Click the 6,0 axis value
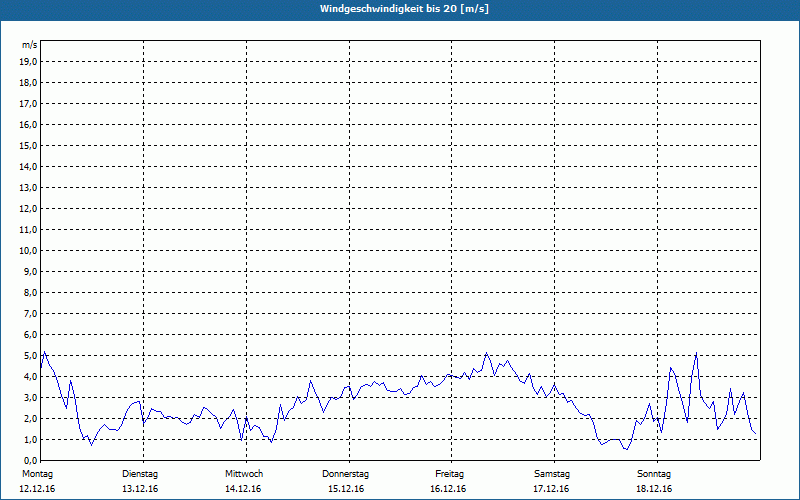The height and width of the screenshot is (500, 800). coord(30,335)
